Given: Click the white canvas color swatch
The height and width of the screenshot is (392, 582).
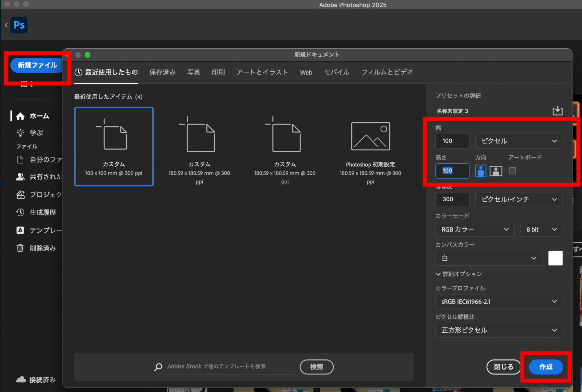Looking at the screenshot, I should point(555,258).
